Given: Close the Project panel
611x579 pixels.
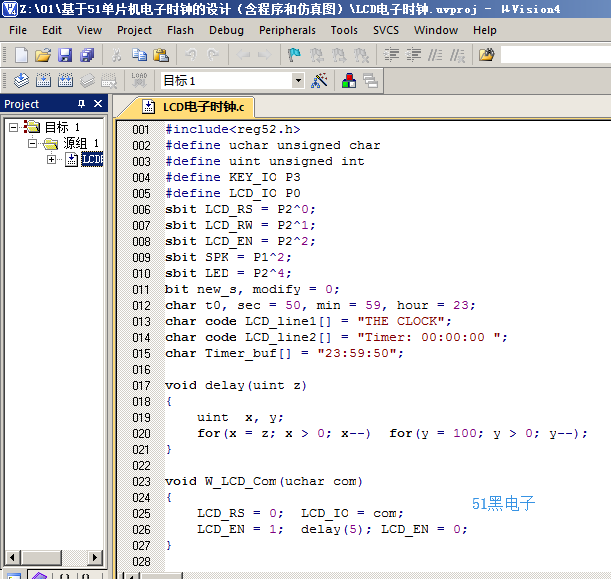Looking at the screenshot, I should click(98, 104).
